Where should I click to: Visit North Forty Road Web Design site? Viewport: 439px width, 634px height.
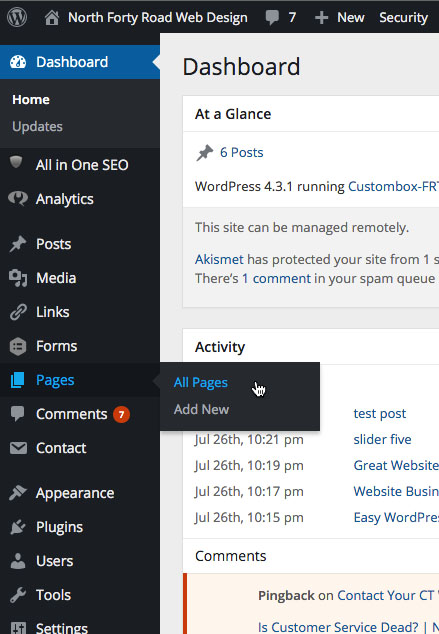[158, 18]
